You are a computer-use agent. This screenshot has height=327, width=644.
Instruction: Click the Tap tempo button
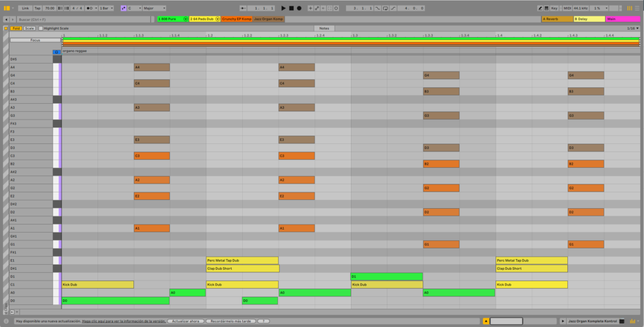pyautogui.click(x=37, y=8)
